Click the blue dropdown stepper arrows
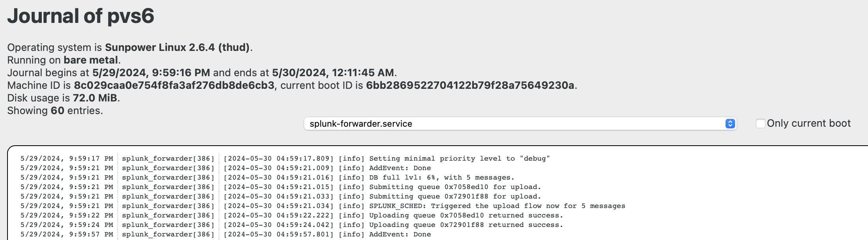Screen dimensions: 868x240 [730, 124]
